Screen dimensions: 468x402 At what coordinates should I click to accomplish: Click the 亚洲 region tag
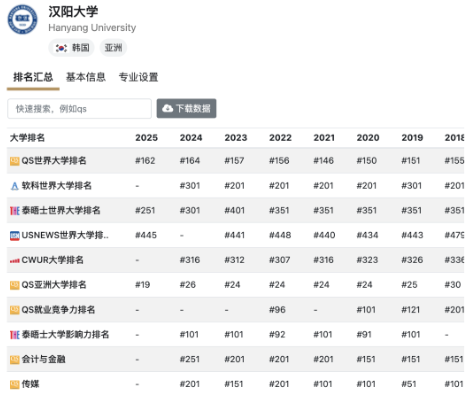pyautogui.click(x=113, y=48)
